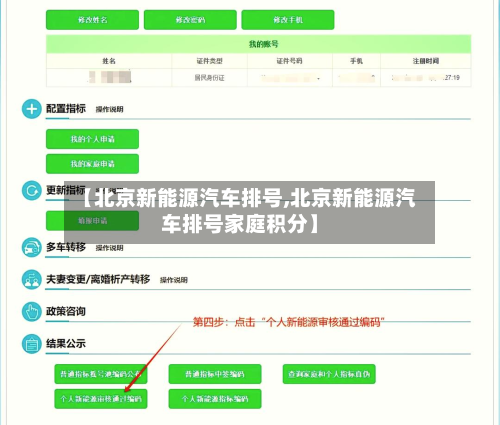This screenshot has width=500, height=425.
Task: Click the car icon beside 多车转移
Action: pyautogui.click(x=31, y=248)
